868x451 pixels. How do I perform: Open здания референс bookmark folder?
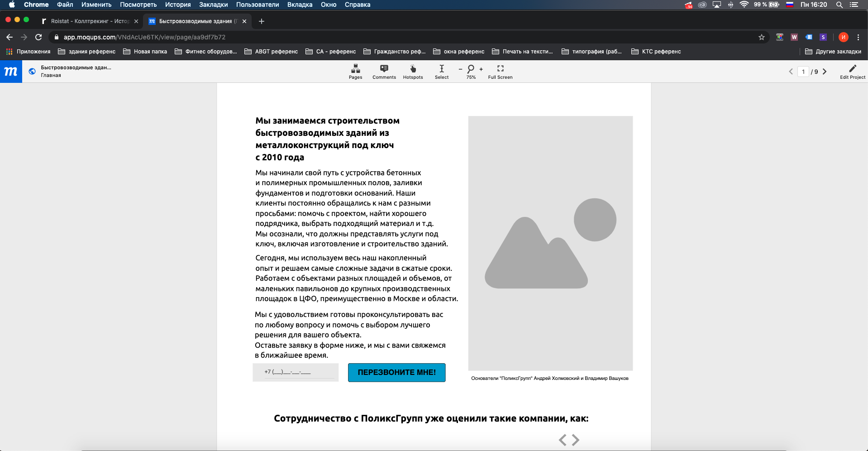tap(87, 52)
